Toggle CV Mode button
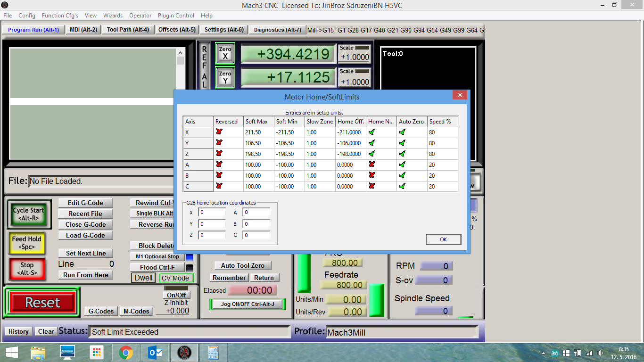This screenshot has height=362, width=644. 175,278
